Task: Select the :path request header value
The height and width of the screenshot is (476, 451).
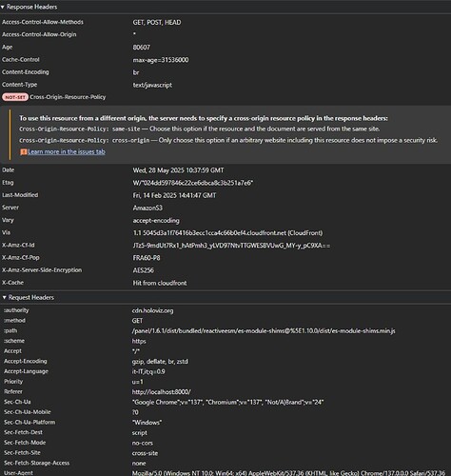Action: [x=264, y=331]
